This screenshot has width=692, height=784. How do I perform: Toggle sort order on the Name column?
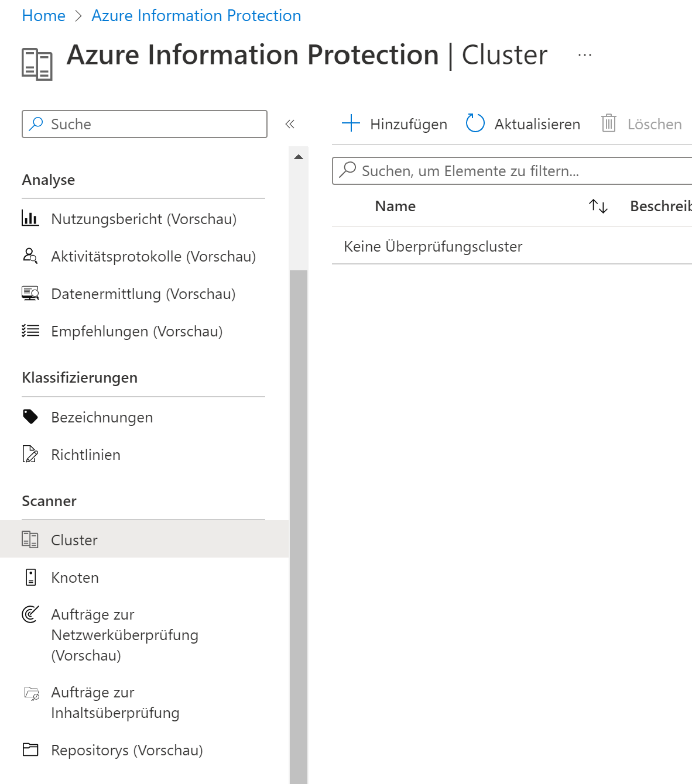click(x=597, y=206)
